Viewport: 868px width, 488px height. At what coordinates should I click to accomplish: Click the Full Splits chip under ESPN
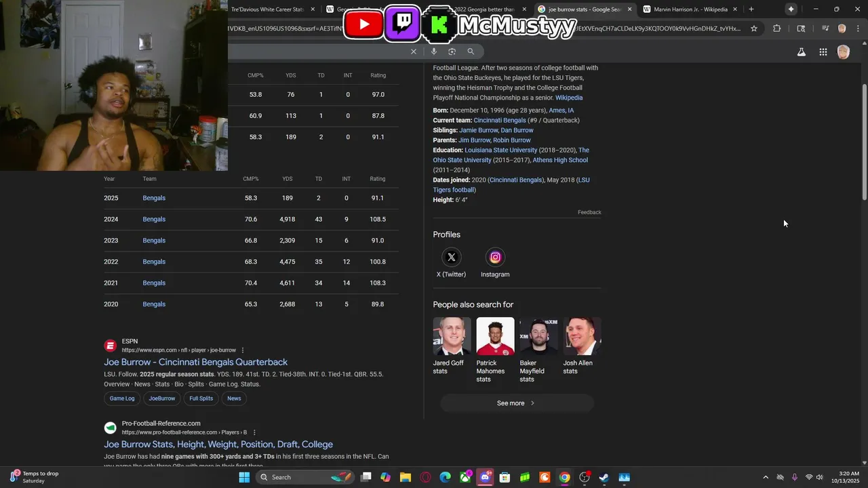click(201, 399)
